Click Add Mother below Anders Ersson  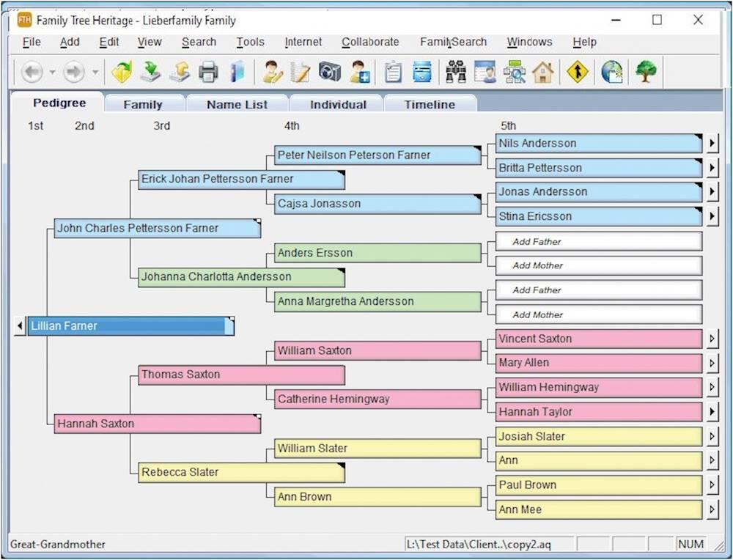click(x=597, y=265)
